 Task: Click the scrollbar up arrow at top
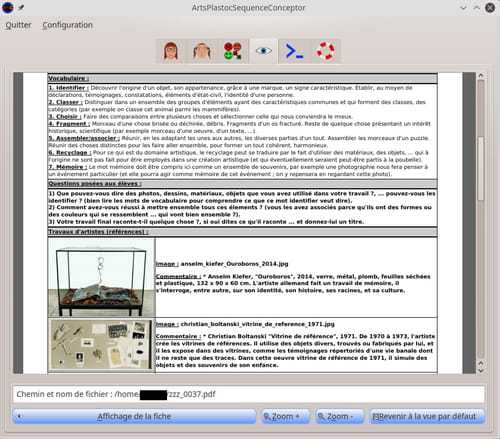pos(481,76)
